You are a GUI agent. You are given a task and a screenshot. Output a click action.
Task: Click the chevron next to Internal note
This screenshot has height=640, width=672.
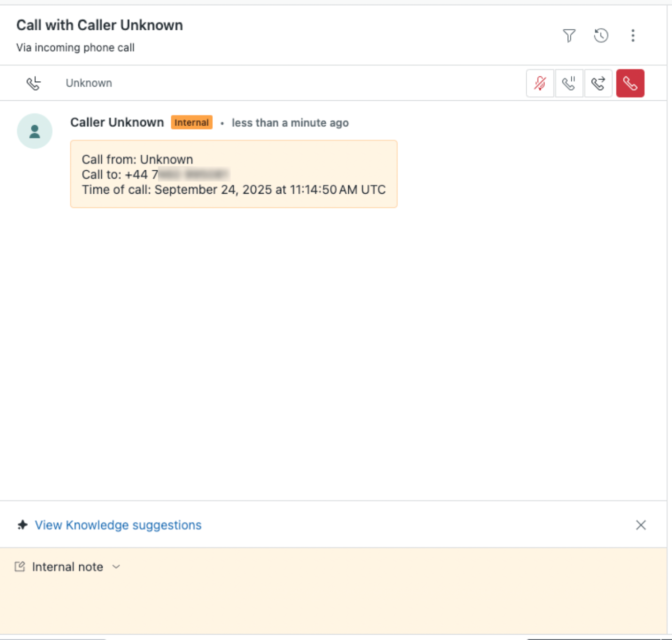[116, 567]
